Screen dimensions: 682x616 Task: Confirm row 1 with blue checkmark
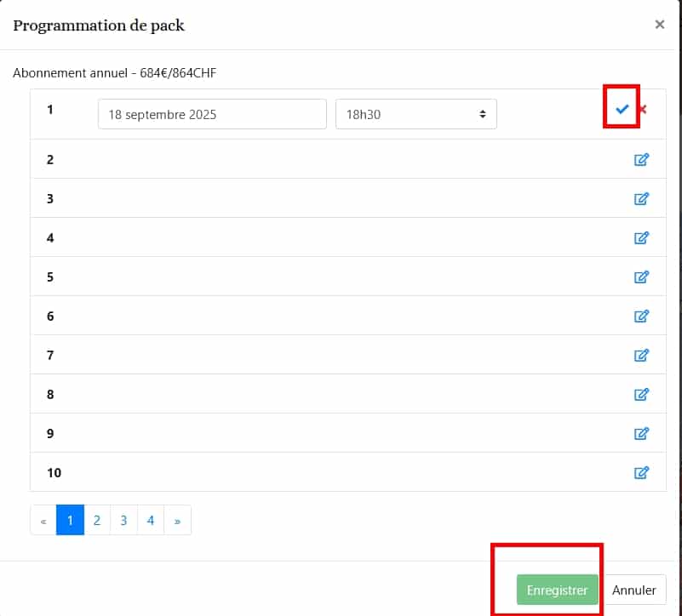[622, 109]
